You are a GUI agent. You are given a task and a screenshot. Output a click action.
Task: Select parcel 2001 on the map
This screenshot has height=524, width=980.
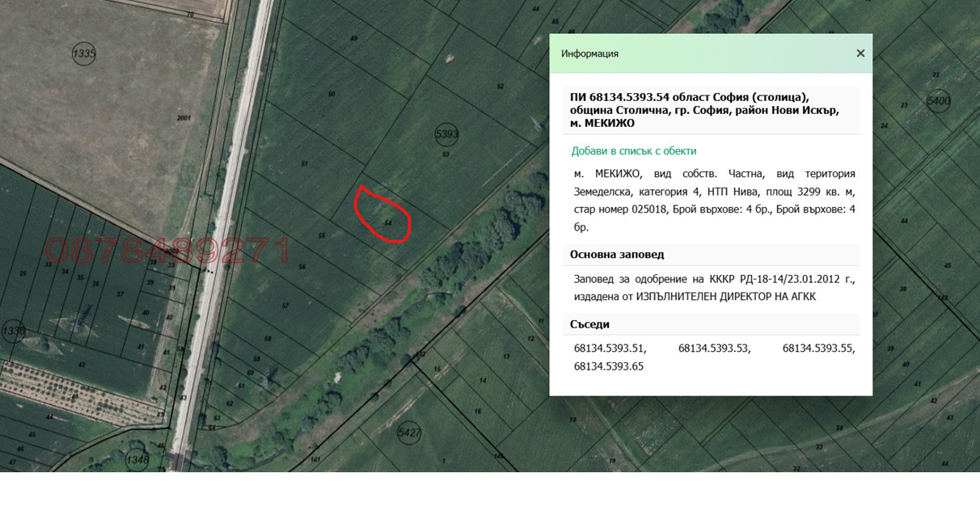point(184,118)
